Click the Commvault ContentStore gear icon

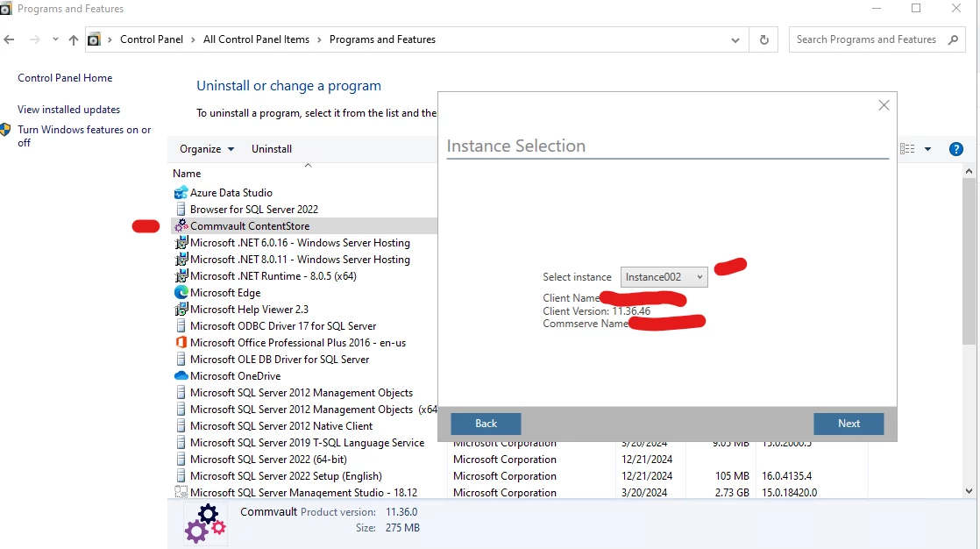(x=181, y=225)
